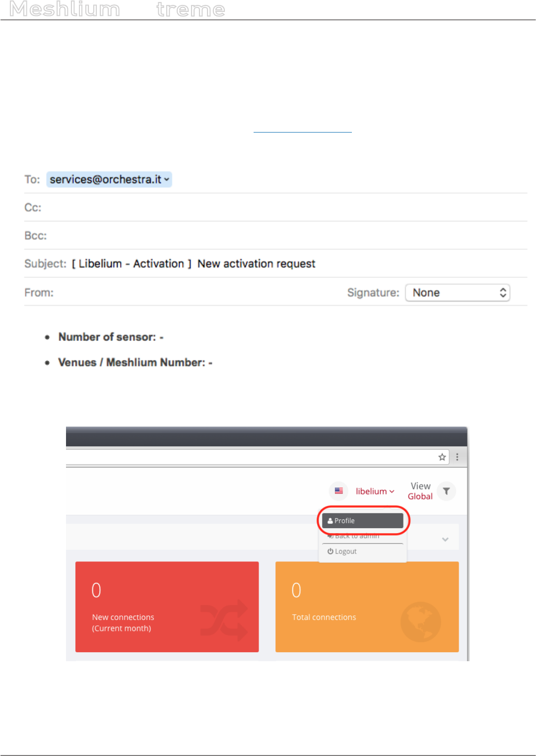Click the services@orchestra.it recipient chip
The width and height of the screenshot is (536, 756).
(x=109, y=179)
